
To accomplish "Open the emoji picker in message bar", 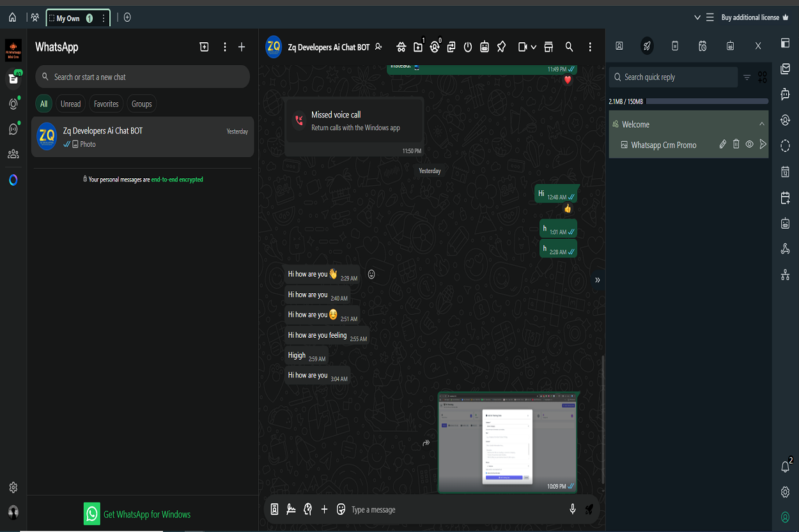I will coord(341,509).
